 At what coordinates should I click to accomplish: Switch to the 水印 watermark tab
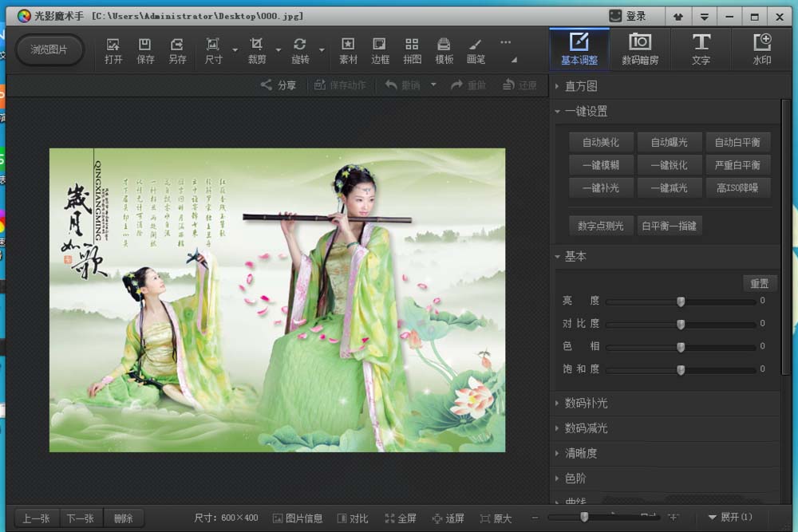pos(762,49)
